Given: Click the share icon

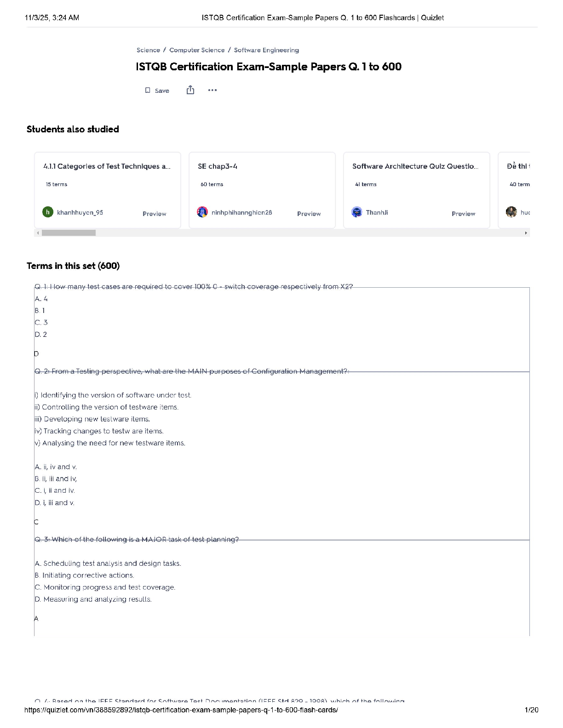Looking at the screenshot, I should coord(190,90).
